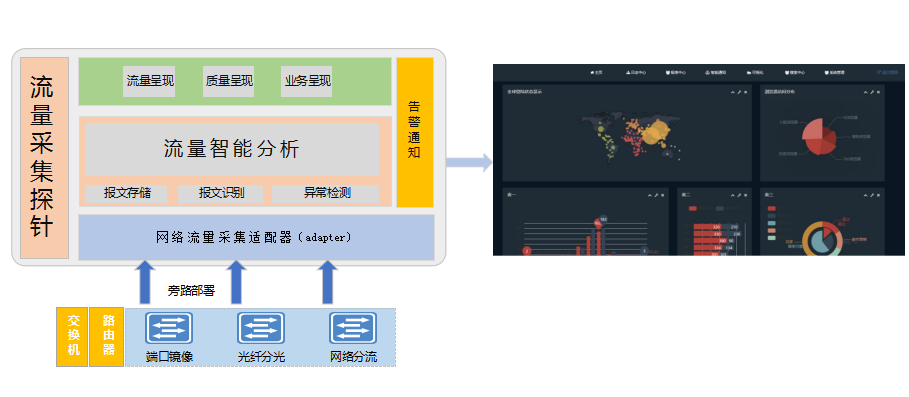Image resolution: width=909 pixels, height=397 pixels.
Task: Click the orange 告警通知 bar
Action: (x=415, y=132)
